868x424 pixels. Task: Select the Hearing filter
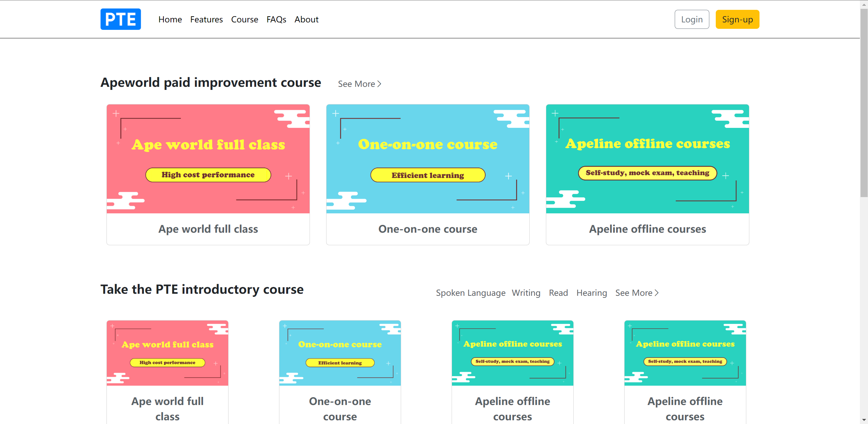click(592, 293)
